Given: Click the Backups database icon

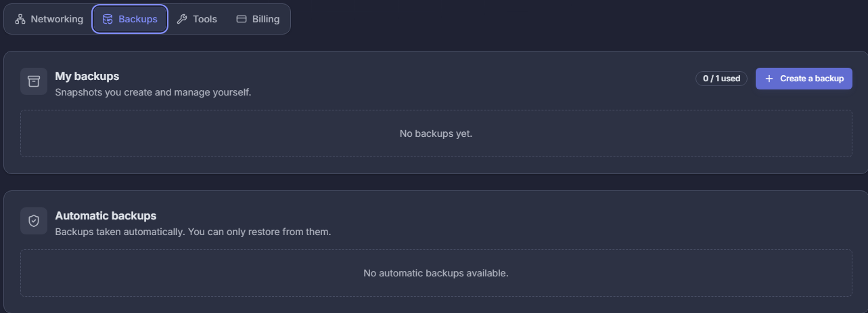Looking at the screenshot, I should (108, 19).
